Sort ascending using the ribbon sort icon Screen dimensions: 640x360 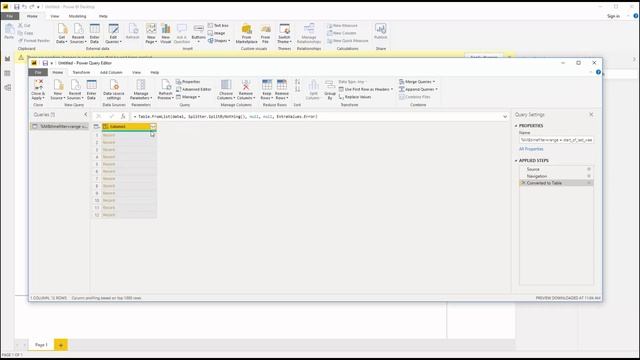pyautogui.click(x=297, y=82)
